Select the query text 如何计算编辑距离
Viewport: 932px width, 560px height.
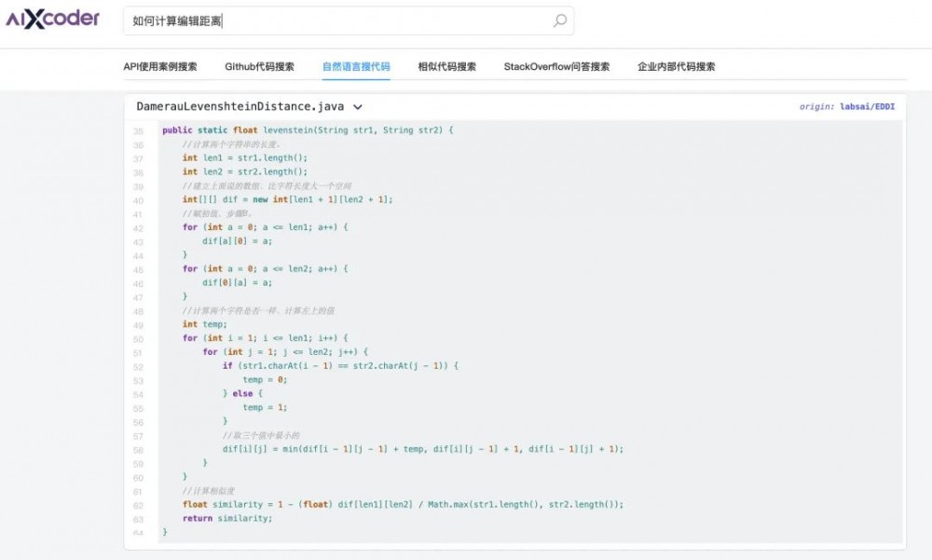177,20
